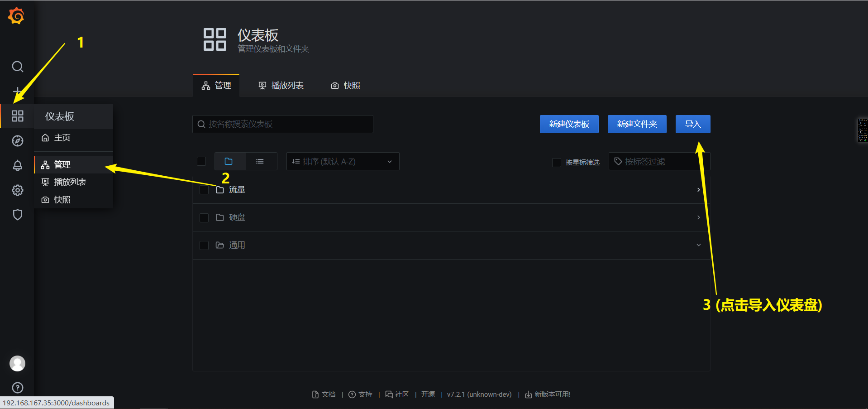Open the 排序 (默认 A-Z) dropdown

(343, 161)
